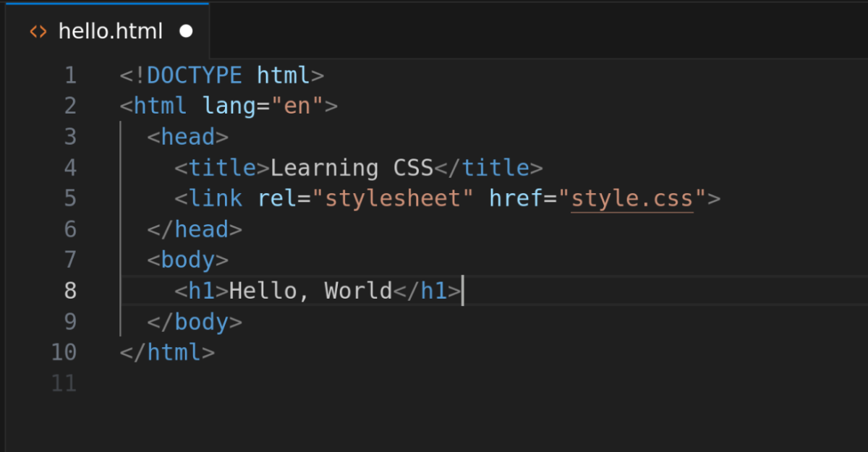
Task: Select line number 8 in the gutter
Action: [70, 290]
